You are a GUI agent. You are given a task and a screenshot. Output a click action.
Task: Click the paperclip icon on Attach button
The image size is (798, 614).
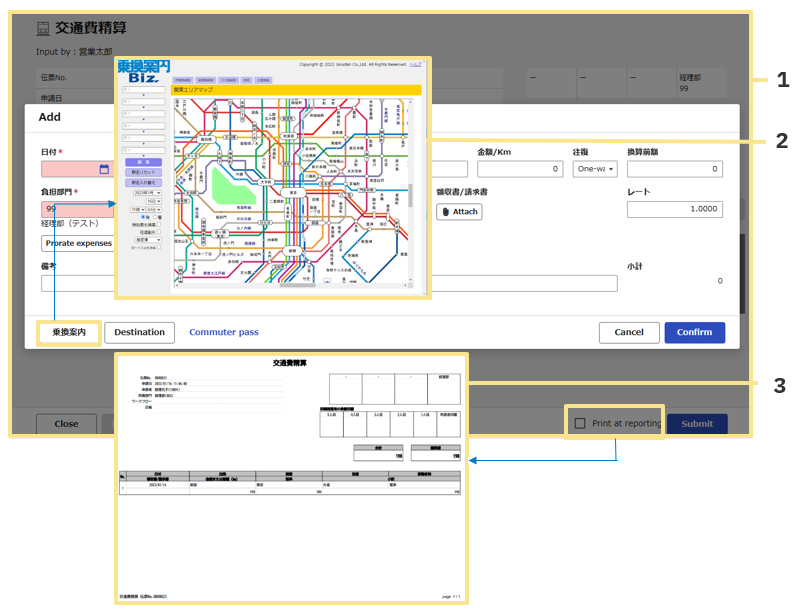tap(445, 212)
